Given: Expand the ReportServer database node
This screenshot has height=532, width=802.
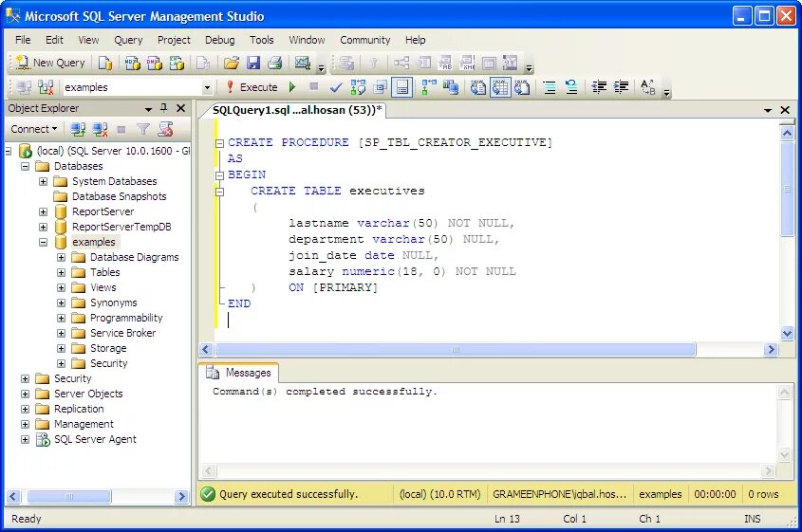Looking at the screenshot, I should [43, 211].
